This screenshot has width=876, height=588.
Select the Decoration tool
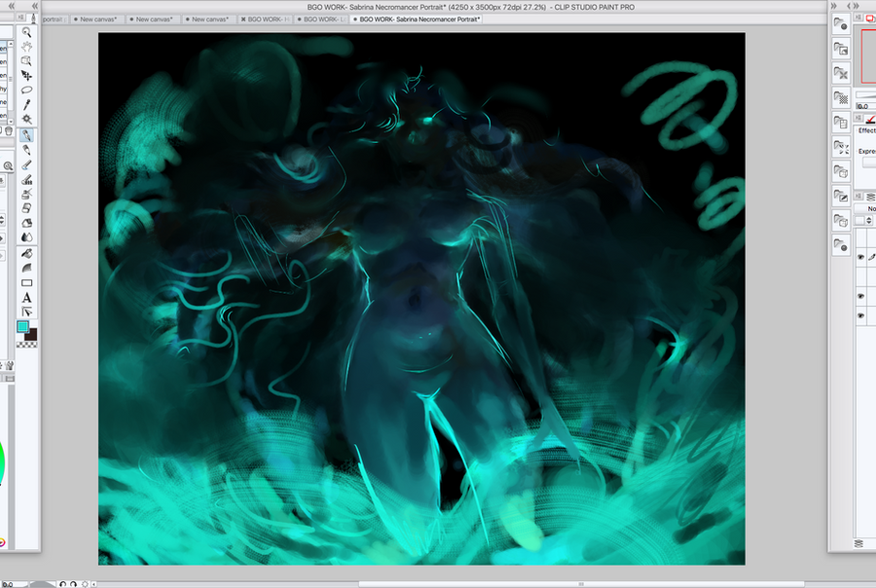[x=26, y=194]
